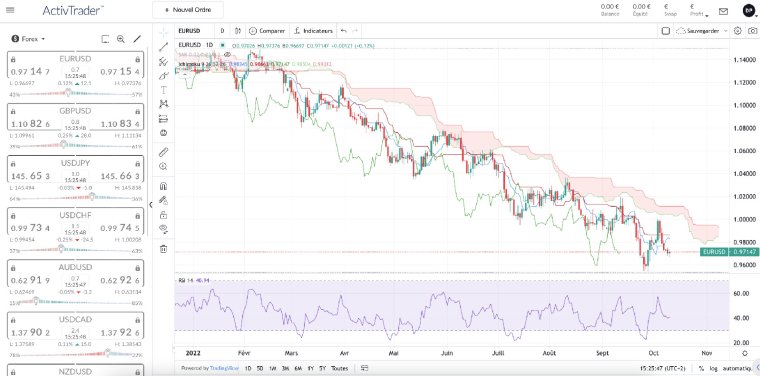Click the trash remove drawings icon
Image resolution: width=760 pixels, height=376 pixels.
click(164, 249)
